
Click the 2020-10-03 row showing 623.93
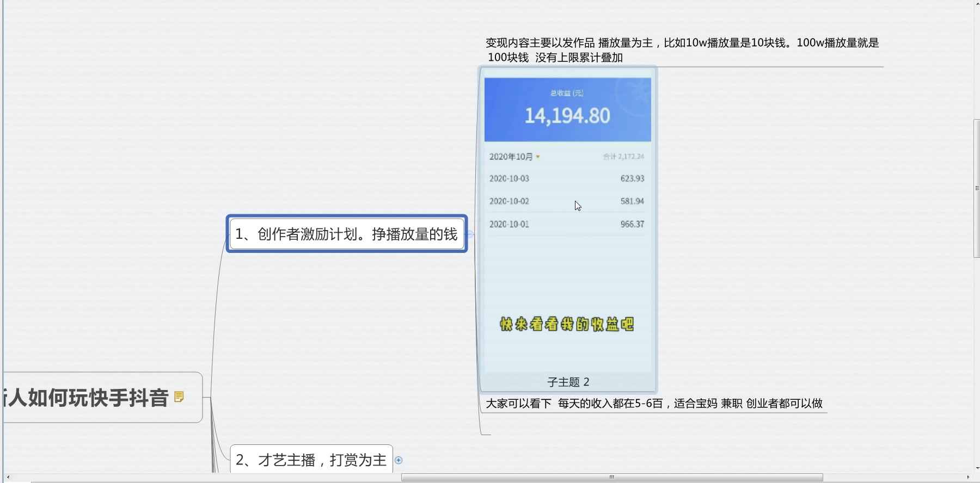click(x=567, y=178)
